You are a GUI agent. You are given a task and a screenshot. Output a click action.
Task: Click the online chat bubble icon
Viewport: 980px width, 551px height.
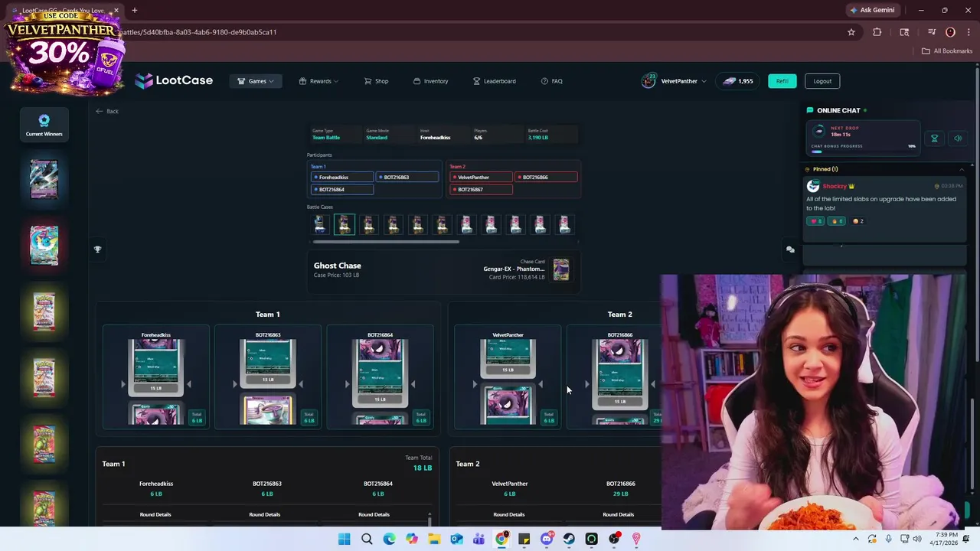(810, 110)
